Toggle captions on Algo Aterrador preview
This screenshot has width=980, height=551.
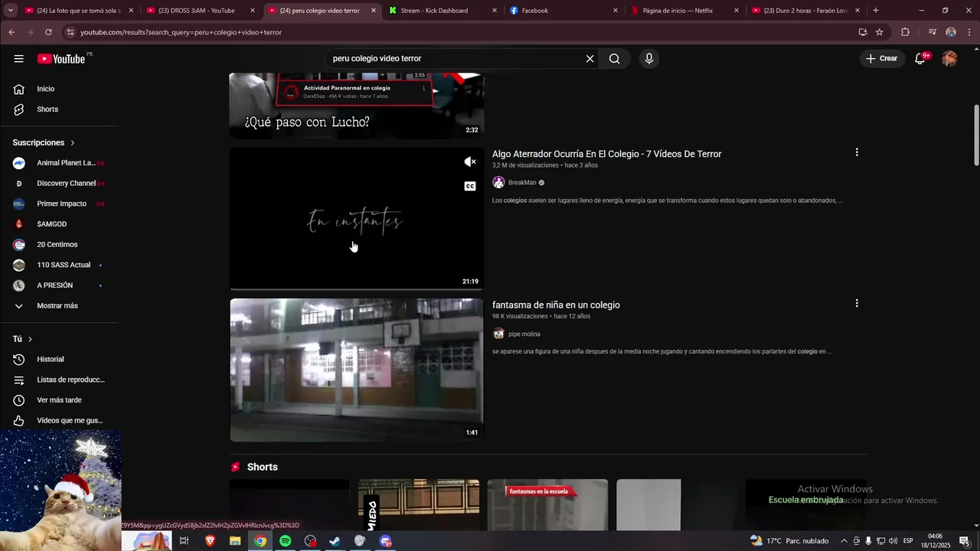click(470, 186)
